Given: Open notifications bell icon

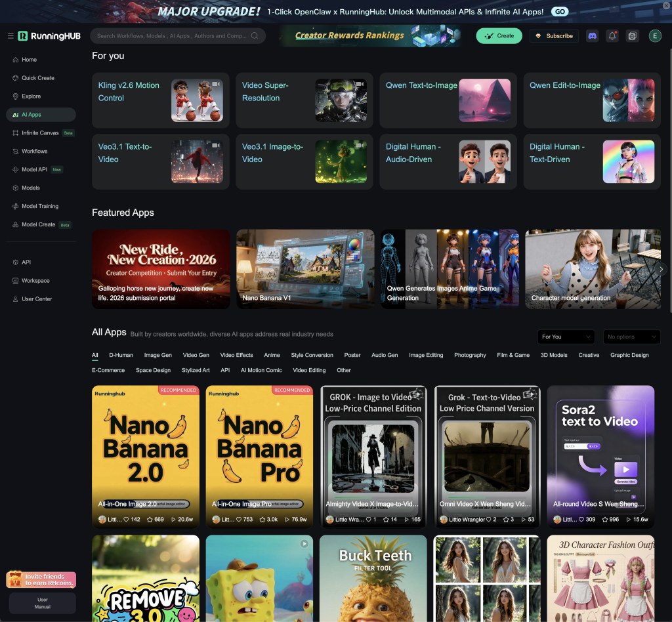Looking at the screenshot, I should click(612, 36).
